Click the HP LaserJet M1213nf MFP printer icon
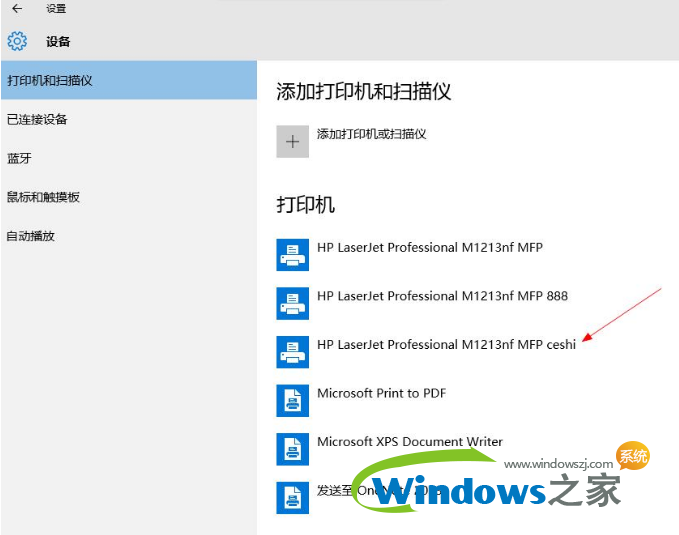This screenshot has width=679, height=535. point(293,255)
